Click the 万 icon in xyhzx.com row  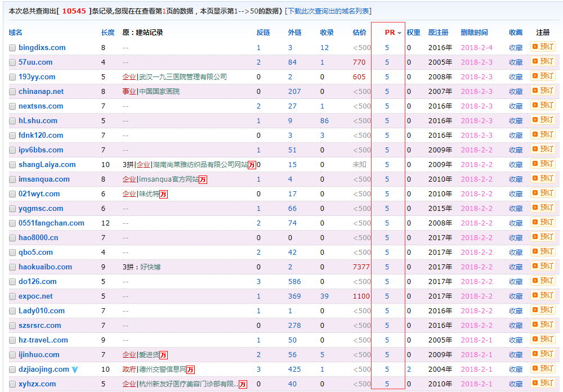243,385
